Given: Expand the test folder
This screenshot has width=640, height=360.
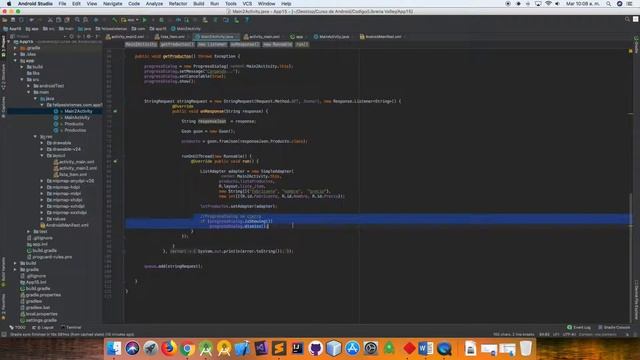Looking at the screenshot, I should pyautogui.click(x=29, y=232).
